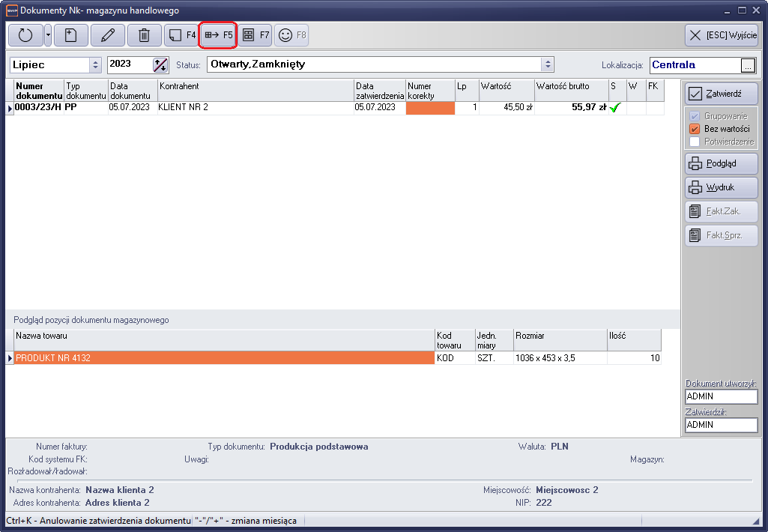Click the pencil edit icon
The width and height of the screenshot is (768, 532).
[x=107, y=35]
